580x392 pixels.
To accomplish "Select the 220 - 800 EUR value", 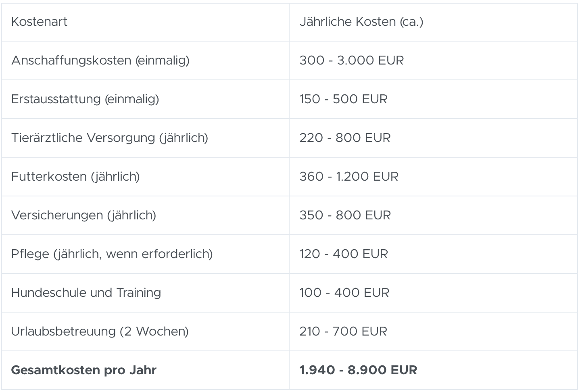I will point(345,138).
